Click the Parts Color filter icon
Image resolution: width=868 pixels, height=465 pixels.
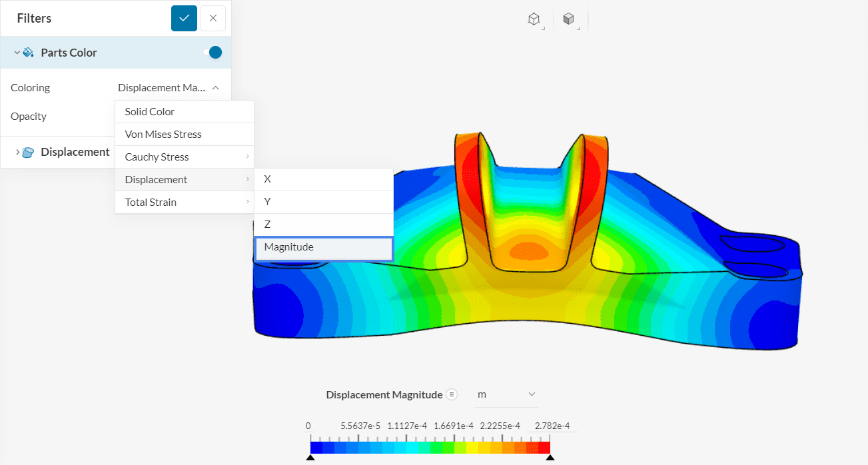click(28, 52)
